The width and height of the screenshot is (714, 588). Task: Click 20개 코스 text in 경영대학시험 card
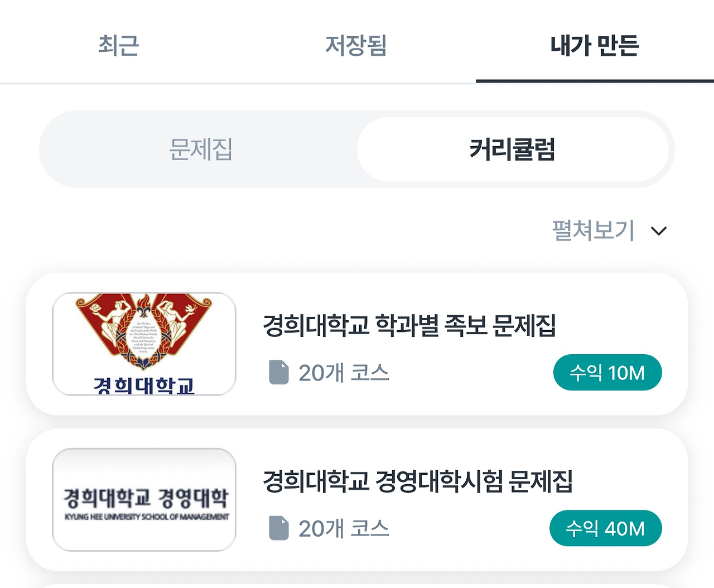(x=344, y=528)
